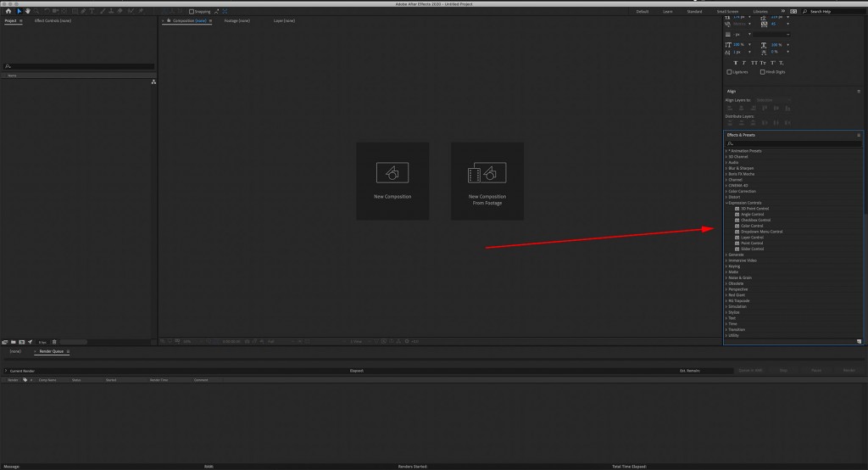Click the All Caps text style button
Image resolution: width=868 pixels, height=470 pixels.
pos(754,63)
